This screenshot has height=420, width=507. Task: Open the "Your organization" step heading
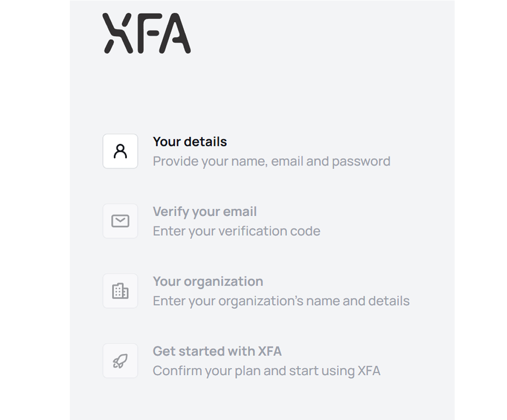208,281
